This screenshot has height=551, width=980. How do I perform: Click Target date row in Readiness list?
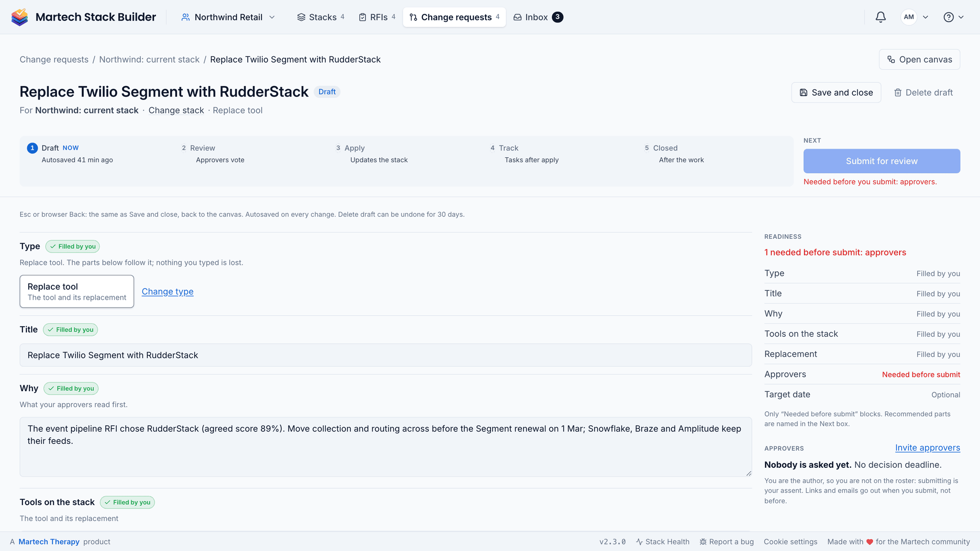click(862, 395)
